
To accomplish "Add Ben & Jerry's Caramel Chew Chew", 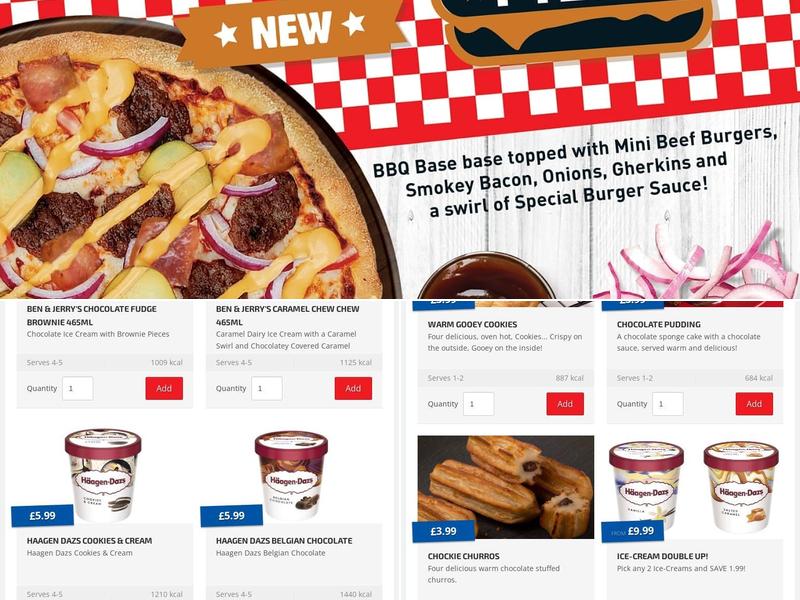I will (x=353, y=388).
